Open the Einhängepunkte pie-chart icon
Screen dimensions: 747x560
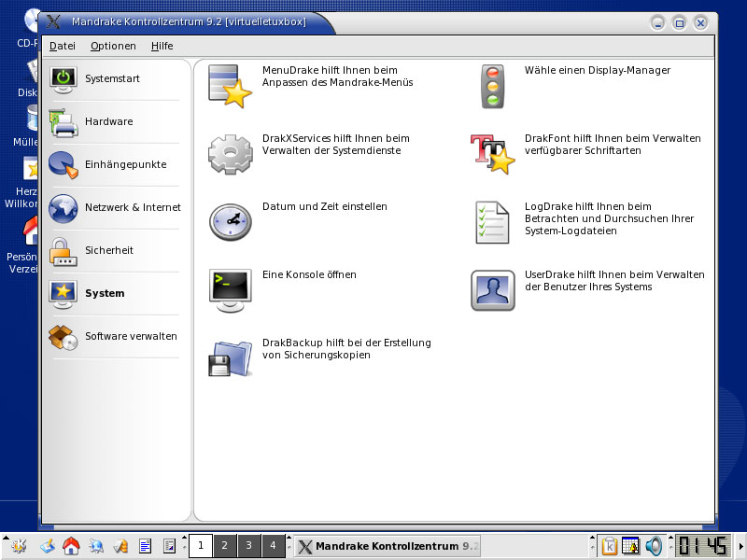63,165
